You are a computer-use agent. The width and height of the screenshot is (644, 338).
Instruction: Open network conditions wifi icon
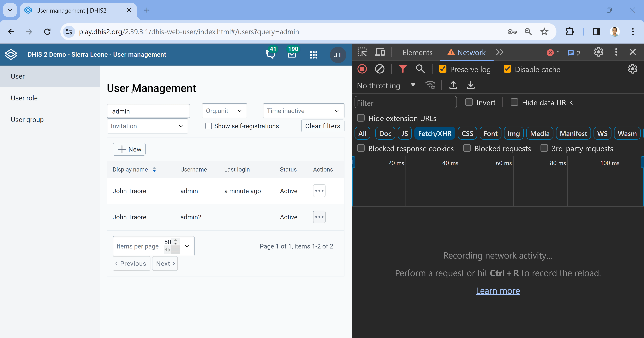pyautogui.click(x=430, y=85)
